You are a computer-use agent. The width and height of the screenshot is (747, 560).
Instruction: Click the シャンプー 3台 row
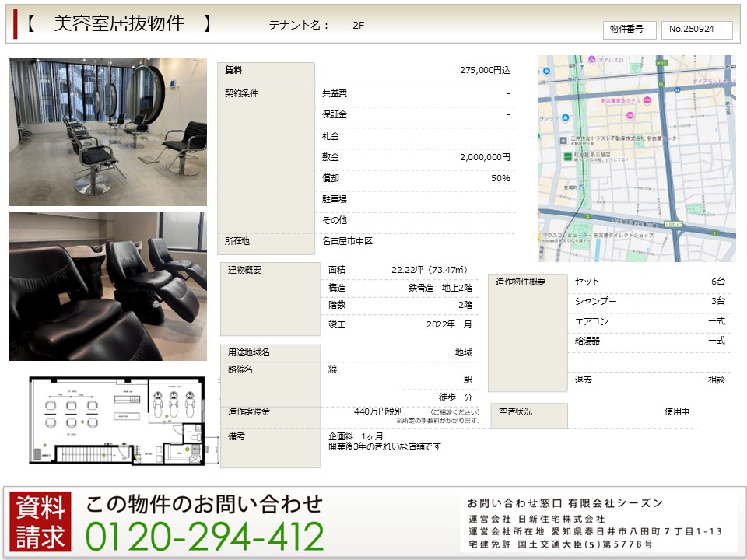(x=649, y=301)
